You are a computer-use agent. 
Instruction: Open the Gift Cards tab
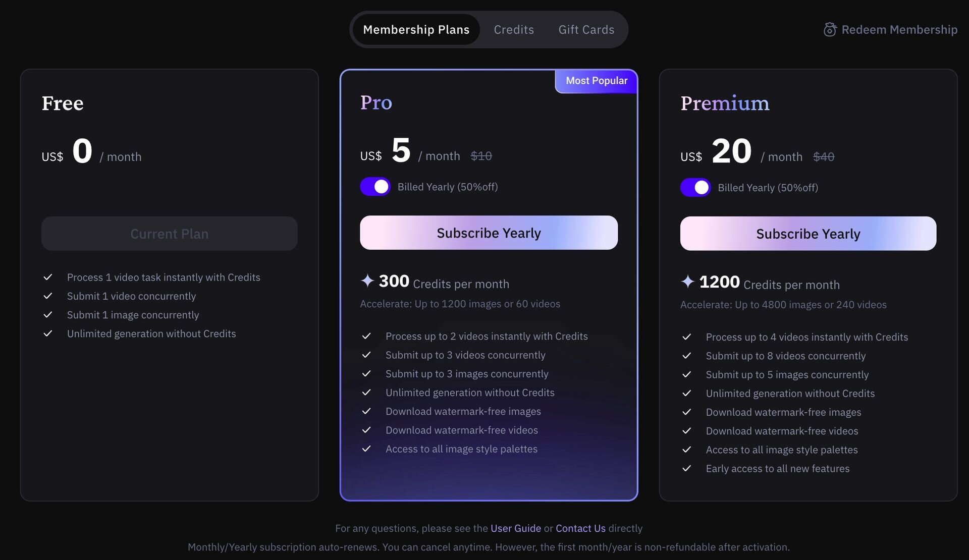point(586,30)
